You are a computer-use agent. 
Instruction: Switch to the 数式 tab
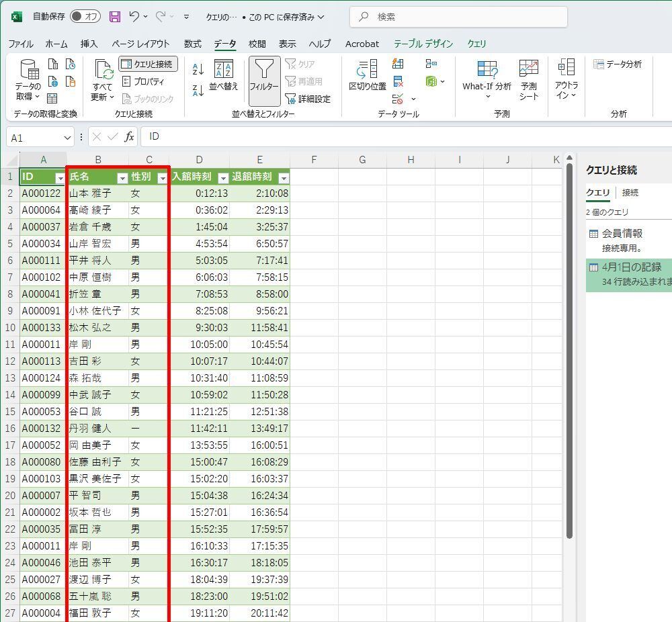[192, 44]
